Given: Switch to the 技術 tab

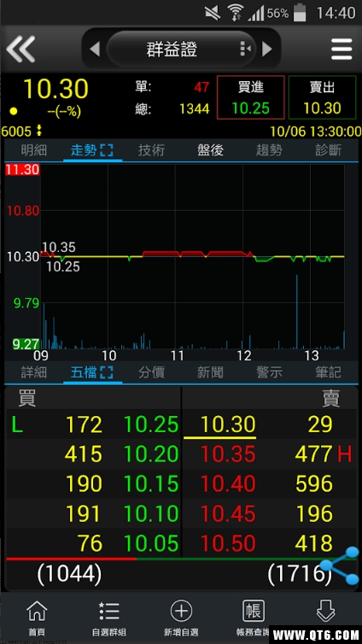Looking at the screenshot, I should pos(151,150).
